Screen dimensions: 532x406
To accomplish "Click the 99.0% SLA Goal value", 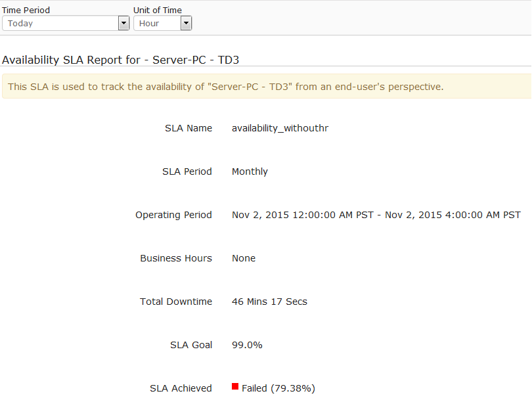I will pos(247,345).
